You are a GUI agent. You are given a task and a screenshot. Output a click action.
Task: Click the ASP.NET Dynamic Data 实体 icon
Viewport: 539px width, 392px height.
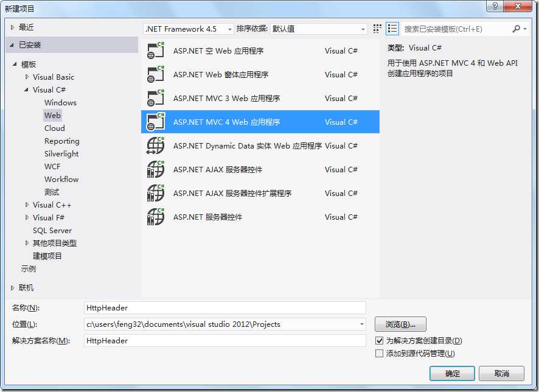pyautogui.click(x=156, y=145)
